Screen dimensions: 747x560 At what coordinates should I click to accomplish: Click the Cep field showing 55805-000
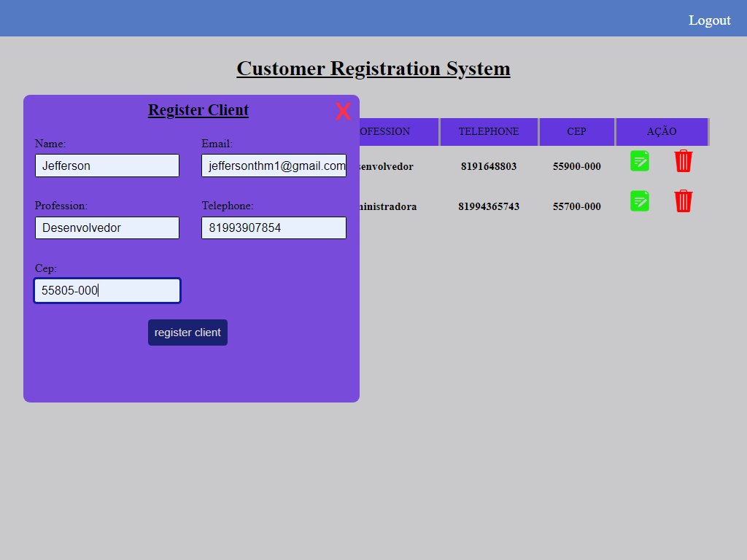tap(107, 290)
